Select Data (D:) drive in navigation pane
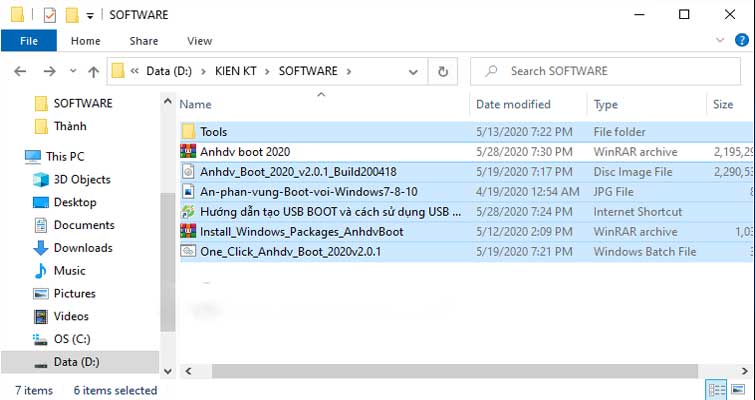 [x=77, y=362]
